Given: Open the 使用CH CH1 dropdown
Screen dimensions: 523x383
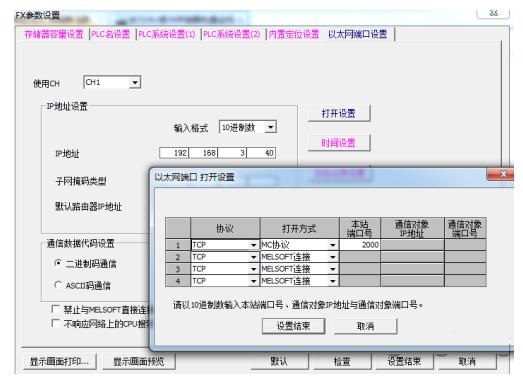Looking at the screenshot, I should click(x=134, y=82).
